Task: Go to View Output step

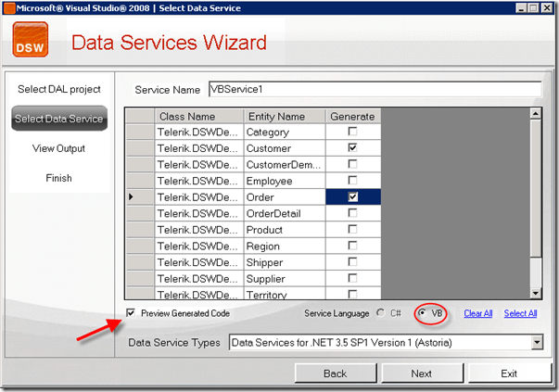Action: 58,148
